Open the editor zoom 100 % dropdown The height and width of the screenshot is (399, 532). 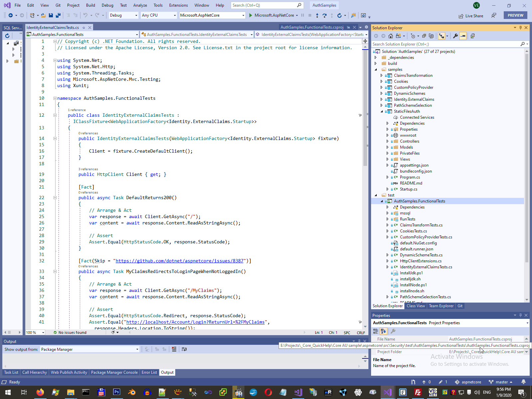[x=35, y=332]
